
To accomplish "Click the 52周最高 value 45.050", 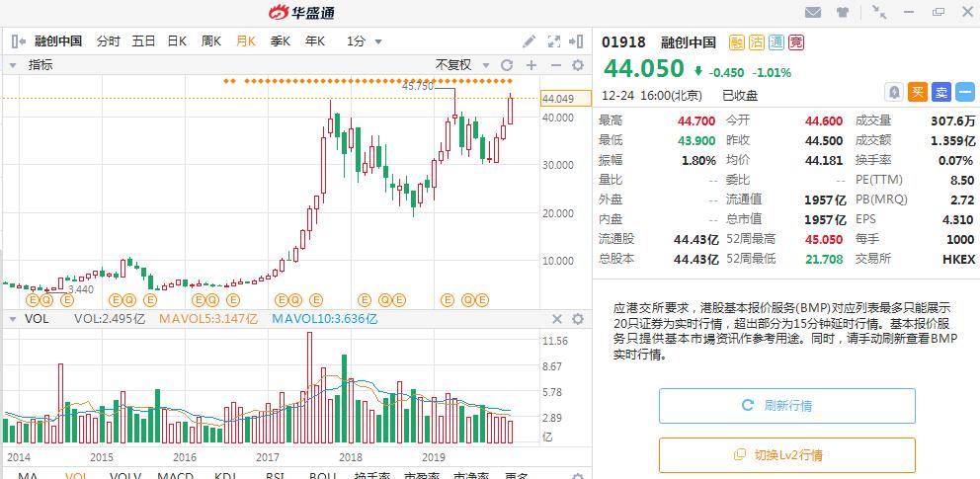I will coord(824,239).
